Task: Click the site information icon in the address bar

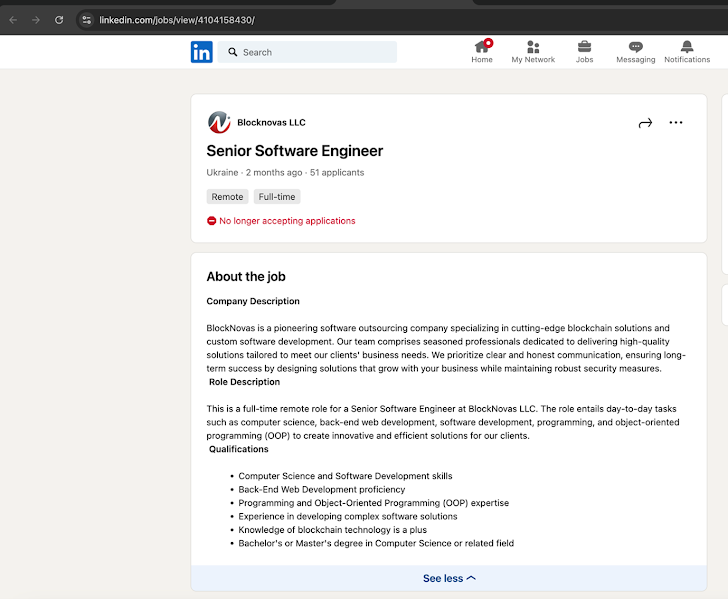Action: click(x=87, y=20)
